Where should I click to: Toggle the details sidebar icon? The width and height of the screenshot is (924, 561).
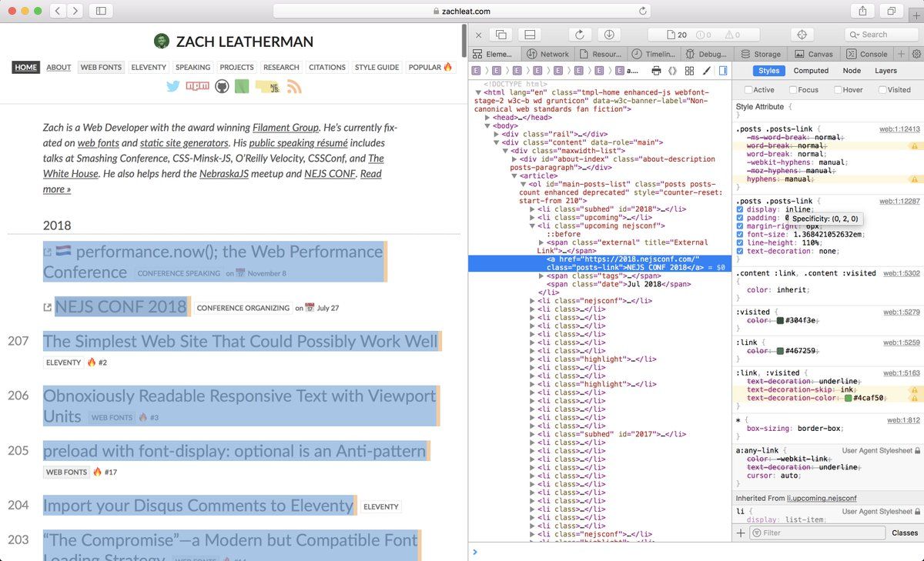(723, 71)
